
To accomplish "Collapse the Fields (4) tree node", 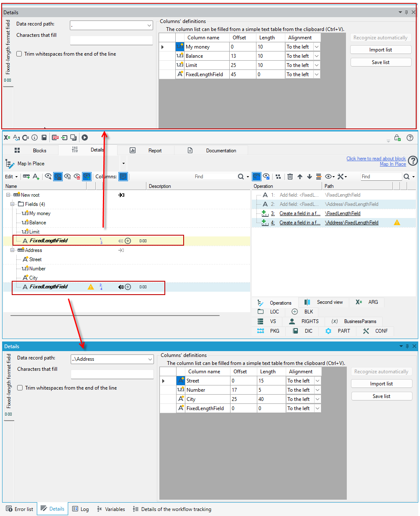I will pyautogui.click(x=13, y=204).
